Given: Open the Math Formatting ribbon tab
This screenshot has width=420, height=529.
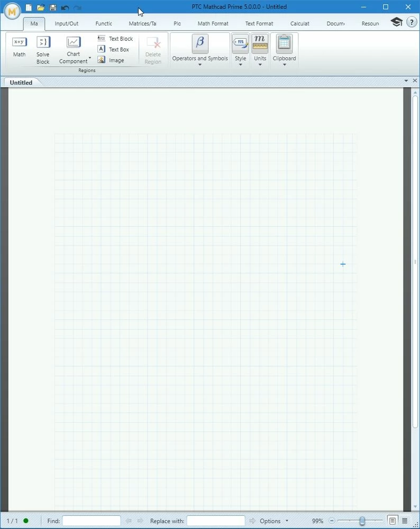Looking at the screenshot, I should tap(213, 24).
